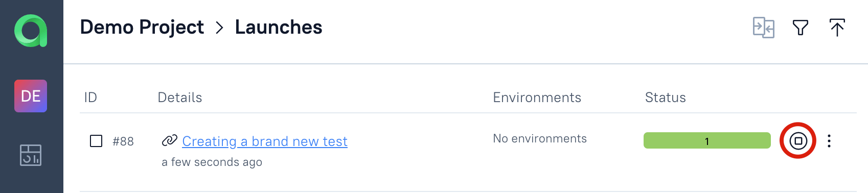This screenshot has width=868, height=193.
Task: Open the dashboard icon in the sidebar
Action: 31,155
